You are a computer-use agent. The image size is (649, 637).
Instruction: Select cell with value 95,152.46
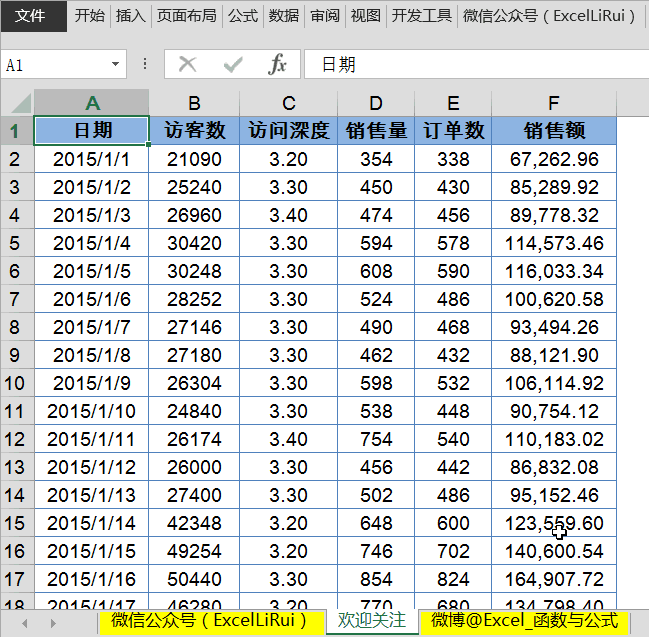(554, 495)
